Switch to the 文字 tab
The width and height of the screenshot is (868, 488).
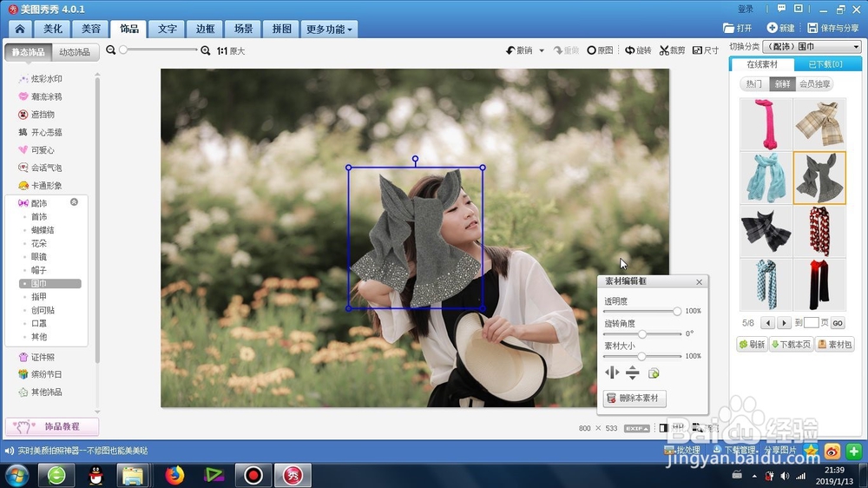pos(168,29)
